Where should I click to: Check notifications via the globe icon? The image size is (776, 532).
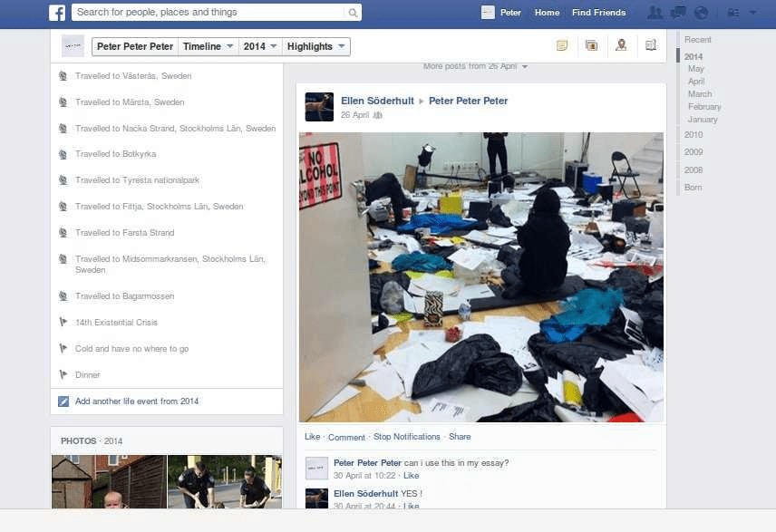(700, 12)
